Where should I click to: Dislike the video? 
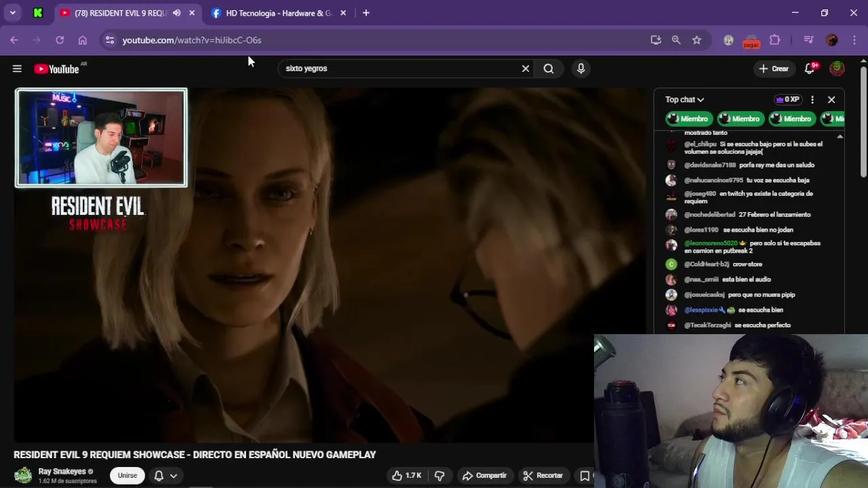click(439, 476)
